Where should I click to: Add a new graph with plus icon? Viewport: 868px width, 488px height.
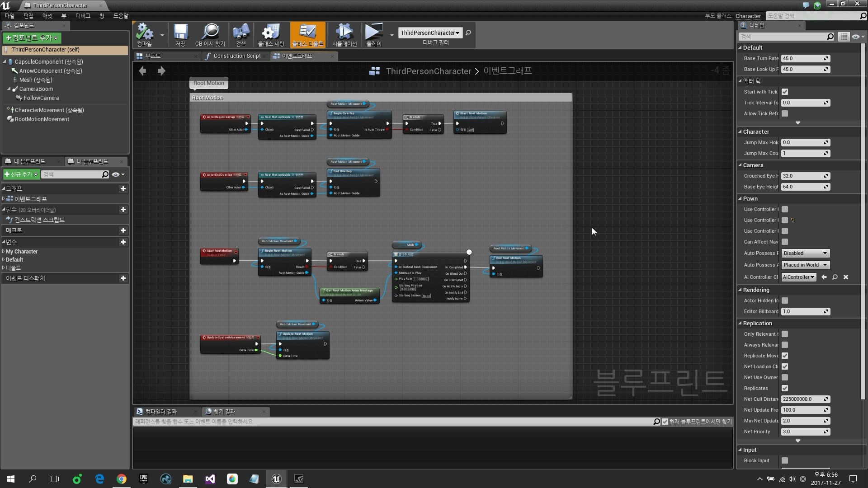(x=123, y=188)
